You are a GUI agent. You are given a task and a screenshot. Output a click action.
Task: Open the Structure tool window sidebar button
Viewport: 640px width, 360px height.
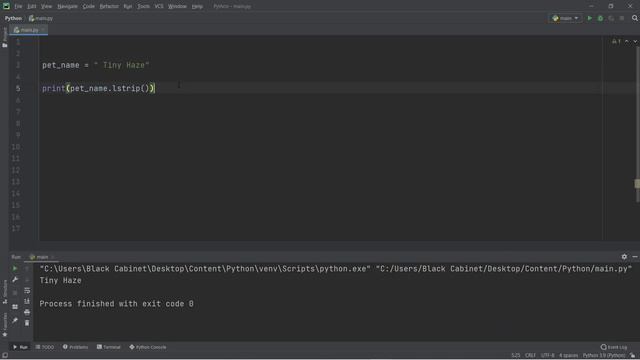pyautogui.click(x=5, y=292)
